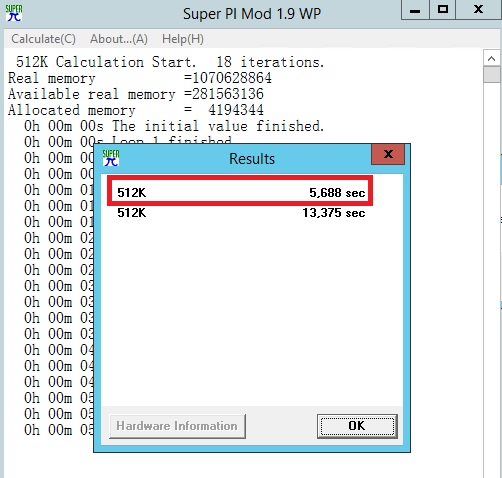Select the 512K 13,375 sec result row
The height and width of the screenshot is (478, 502).
(241, 213)
